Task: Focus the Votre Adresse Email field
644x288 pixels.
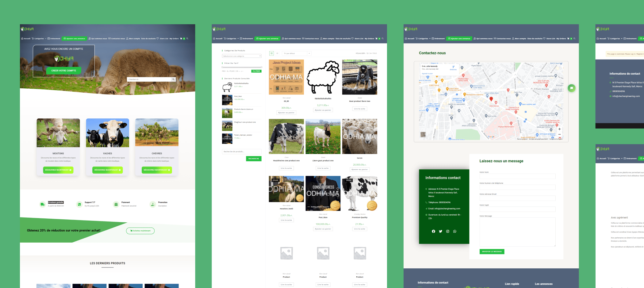Action: click(x=517, y=198)
